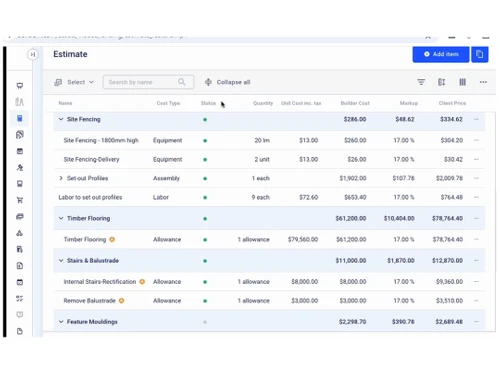500x375 pixels.
Task: Click the Assembly cost type cell
Action: (166, 178)
